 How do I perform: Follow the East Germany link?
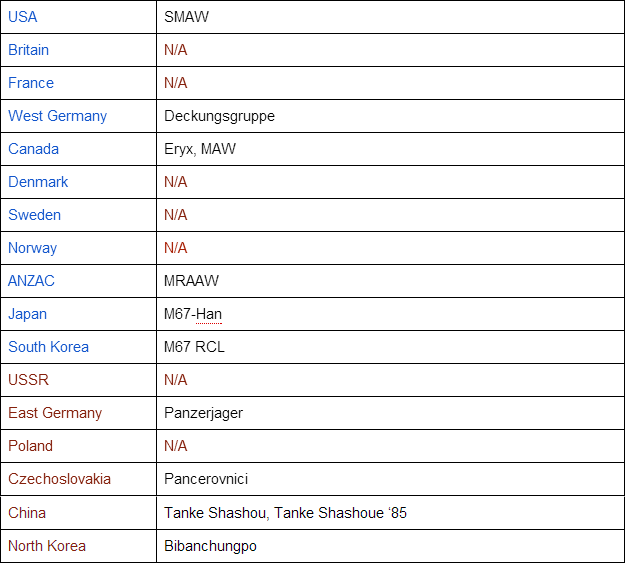(x=55, y=413)
